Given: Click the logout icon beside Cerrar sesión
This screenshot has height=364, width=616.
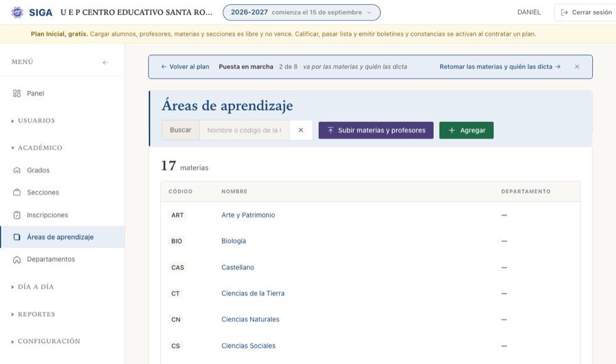Looking at the screenshot, I should click(x=564, y=13).
